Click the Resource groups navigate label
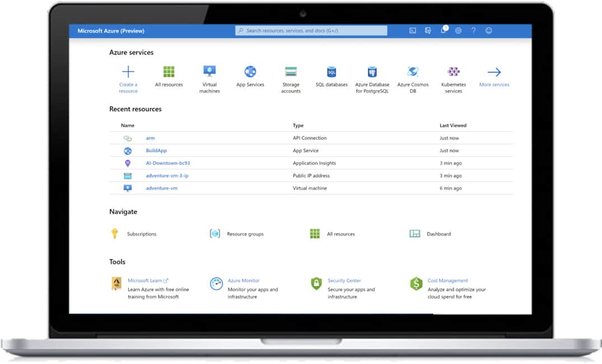602x364 pixels. (245, 234)
